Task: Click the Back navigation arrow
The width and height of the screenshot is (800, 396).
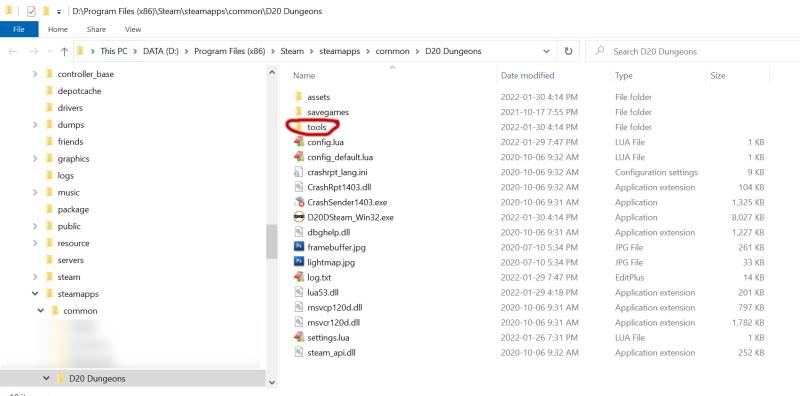Action: (13, 51)
